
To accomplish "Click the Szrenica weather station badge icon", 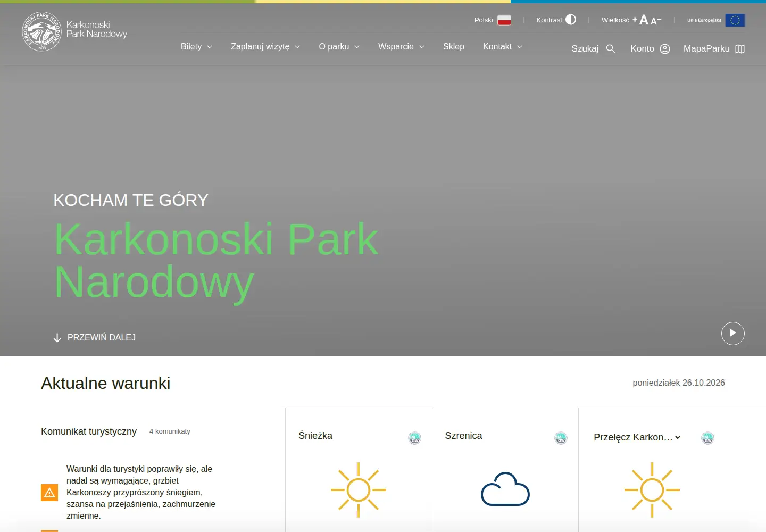I will coord(561,438).
